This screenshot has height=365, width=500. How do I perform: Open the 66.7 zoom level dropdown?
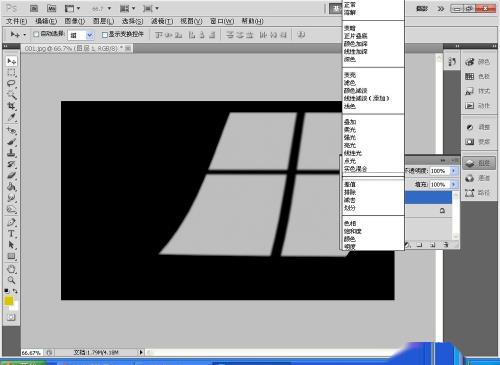tap(109, 8)
